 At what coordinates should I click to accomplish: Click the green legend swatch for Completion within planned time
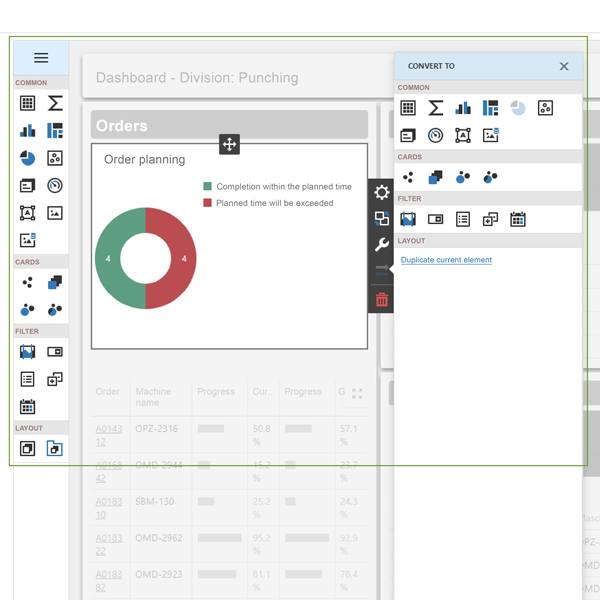[x=207, y=186]
